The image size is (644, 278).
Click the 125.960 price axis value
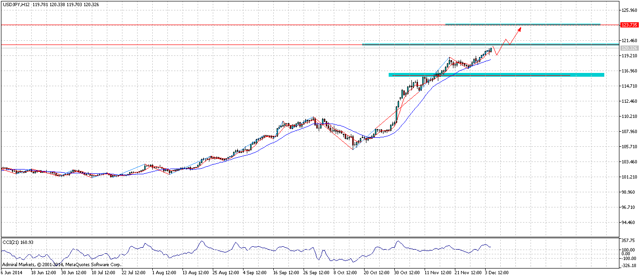[x=630, y=10]
